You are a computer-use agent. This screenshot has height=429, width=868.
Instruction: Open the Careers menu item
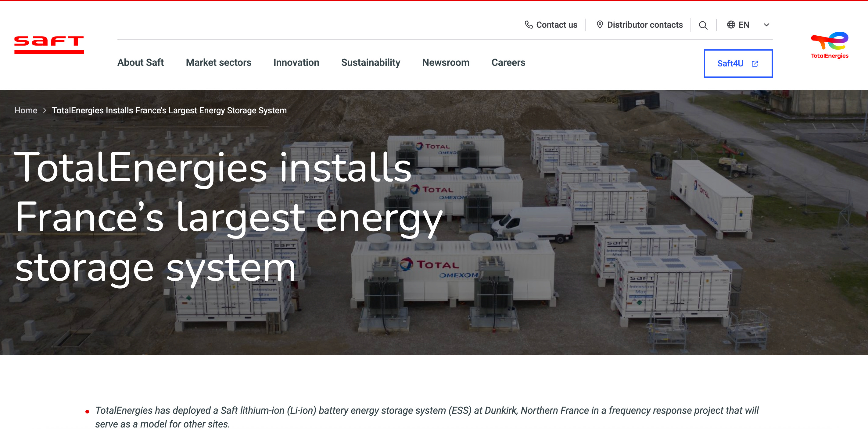(x=508, y=63)
